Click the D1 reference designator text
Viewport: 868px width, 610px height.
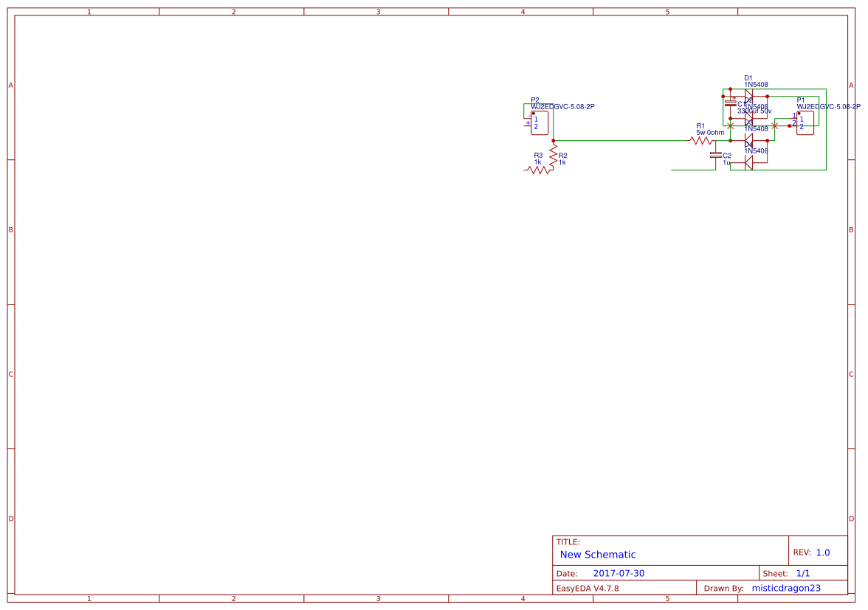[x=748, y=76]
